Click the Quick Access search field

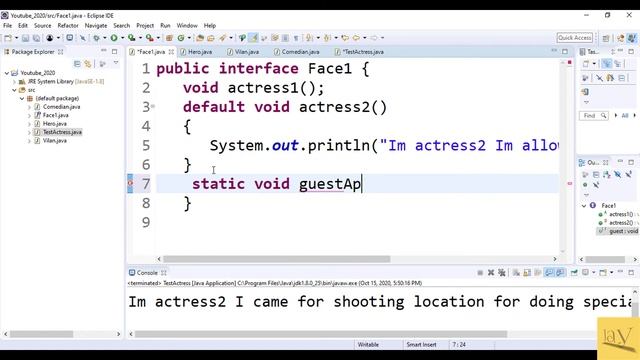click(x=575, y=38)
